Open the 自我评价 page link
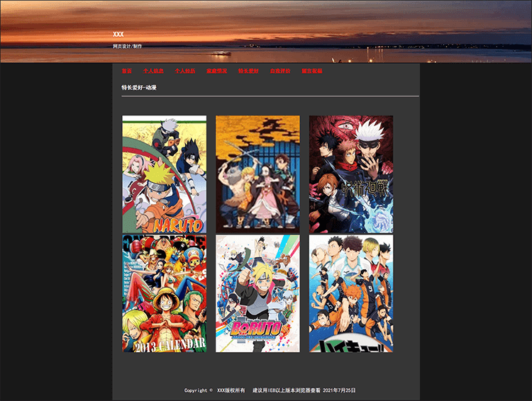The image size is (532, 401). (x=280, y=71)
